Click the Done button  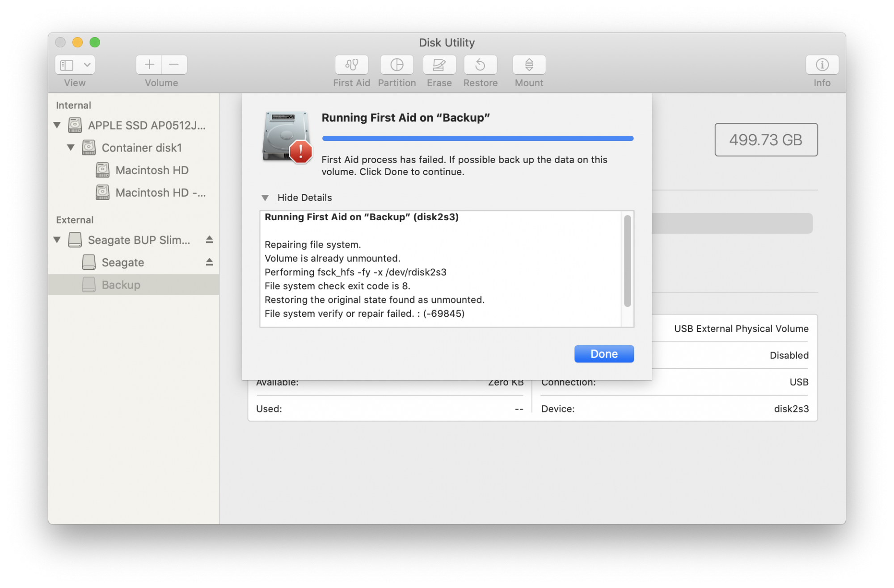pos(604,354)
